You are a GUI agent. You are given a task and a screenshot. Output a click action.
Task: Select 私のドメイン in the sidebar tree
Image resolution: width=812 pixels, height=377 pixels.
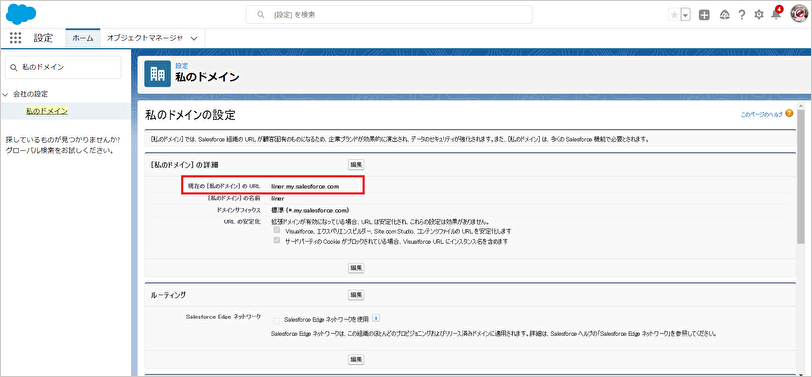(47, 111)
